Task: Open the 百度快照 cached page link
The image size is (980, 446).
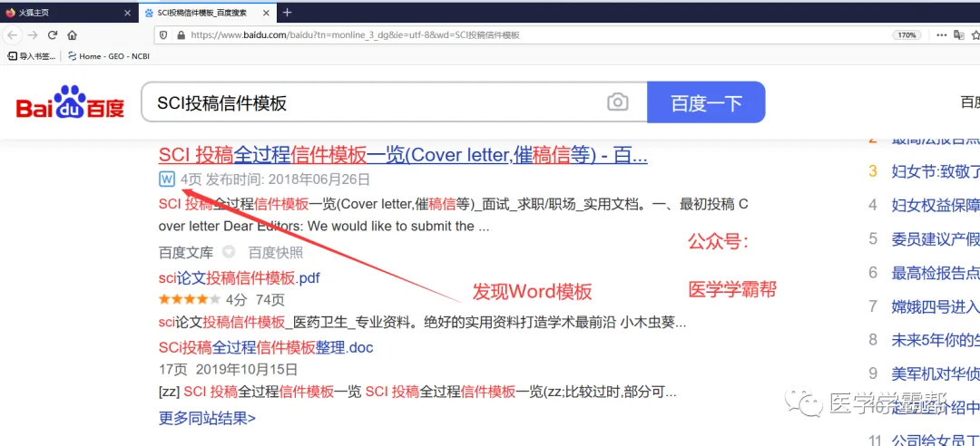Action: tap(276, 252)
